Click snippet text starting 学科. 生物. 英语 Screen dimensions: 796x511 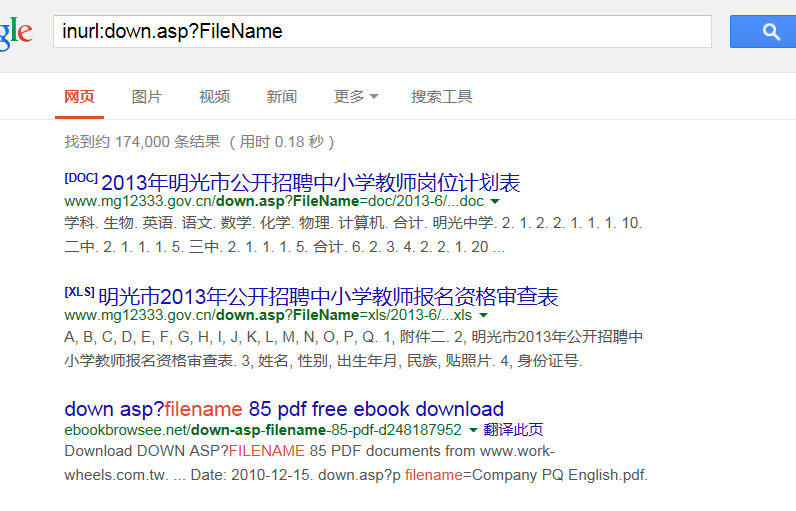pos(353,235)
